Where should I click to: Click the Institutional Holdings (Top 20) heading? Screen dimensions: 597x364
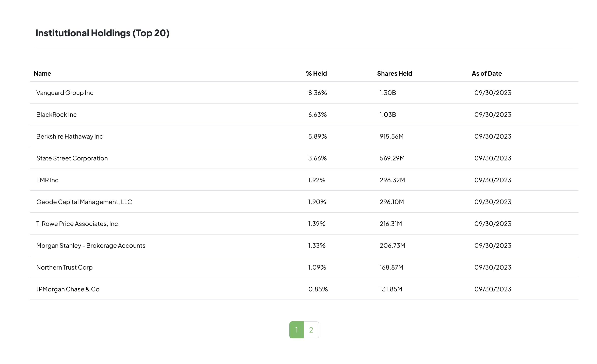click(x=102, y=33)
